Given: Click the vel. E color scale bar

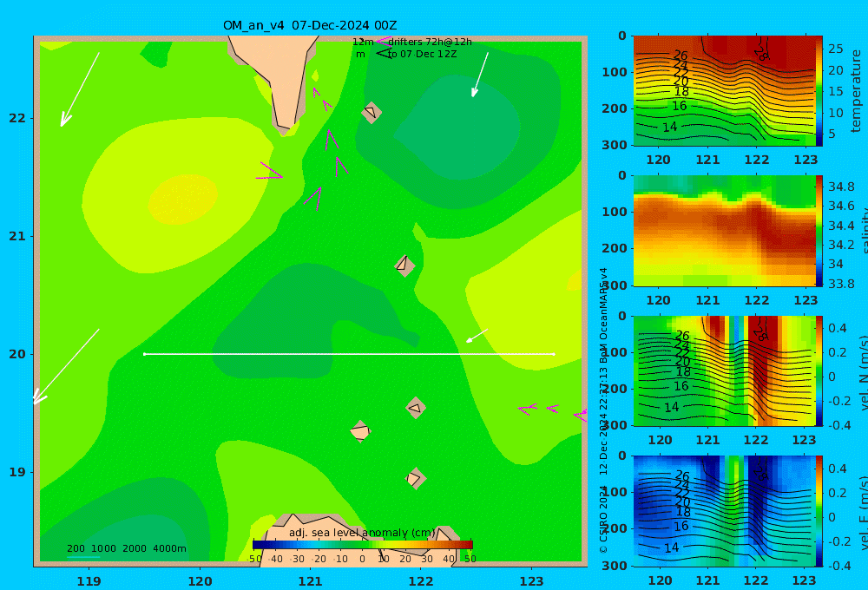Looking at the screenshot, I should click(819, 511).
